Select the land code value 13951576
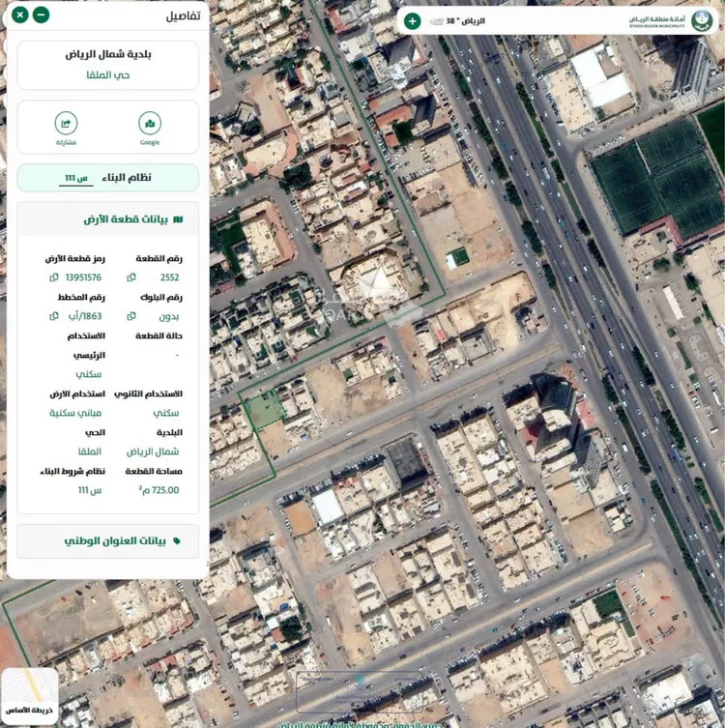This screenshot has height=728, width=725. click(x=83, y=277)
